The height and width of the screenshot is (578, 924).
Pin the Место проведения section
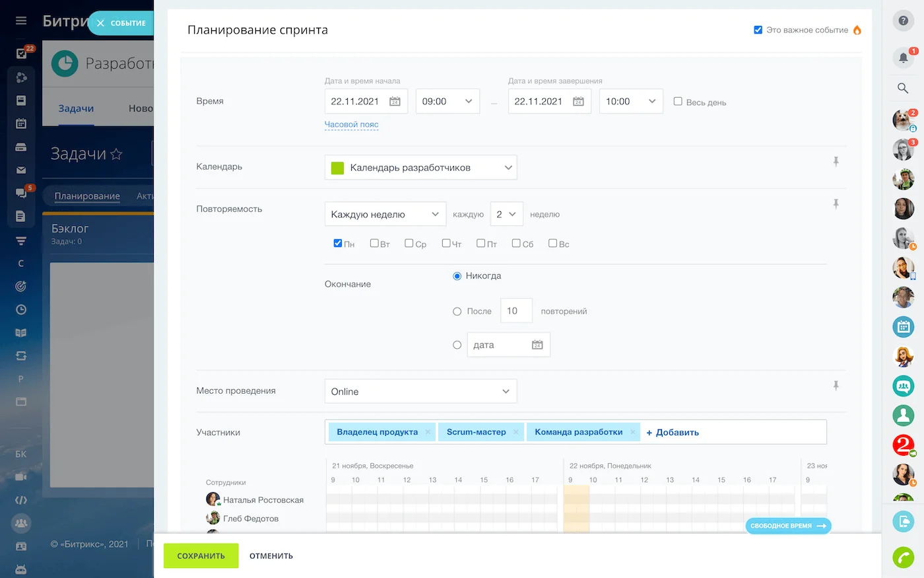point(836,386)
